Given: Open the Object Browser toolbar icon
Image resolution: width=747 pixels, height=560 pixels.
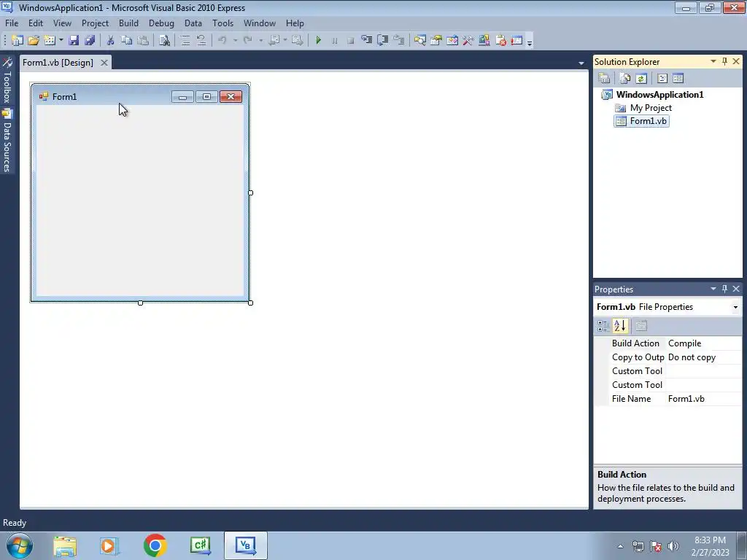Looking at the screenshot, I should pos(452,41).
